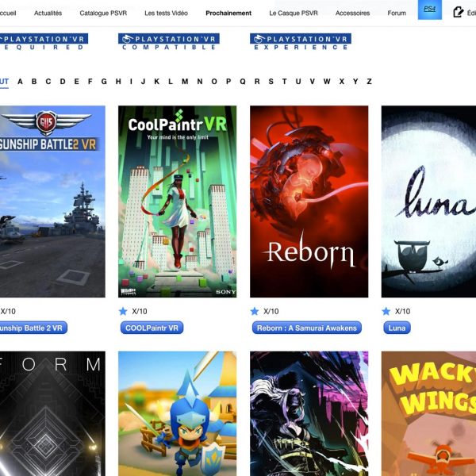Open the Luna cover image
Viewport: 476px width, 476px height.
(428, 202)
